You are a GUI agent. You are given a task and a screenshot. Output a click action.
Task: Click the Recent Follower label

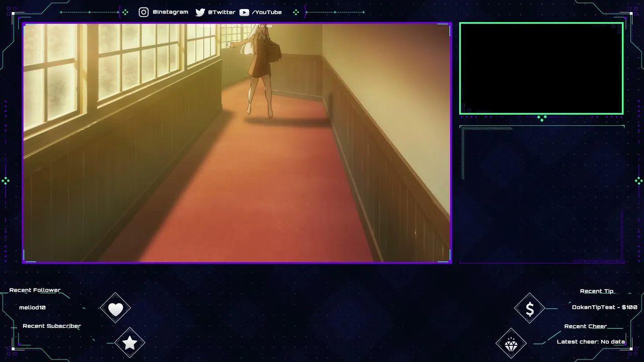pos(35,290)
